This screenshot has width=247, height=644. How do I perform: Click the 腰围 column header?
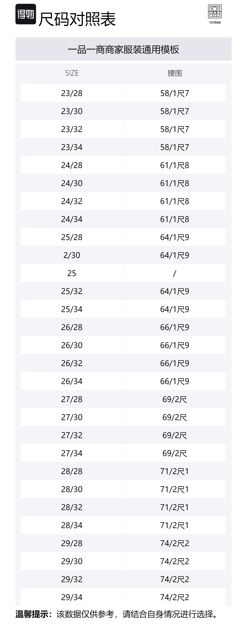174,73
